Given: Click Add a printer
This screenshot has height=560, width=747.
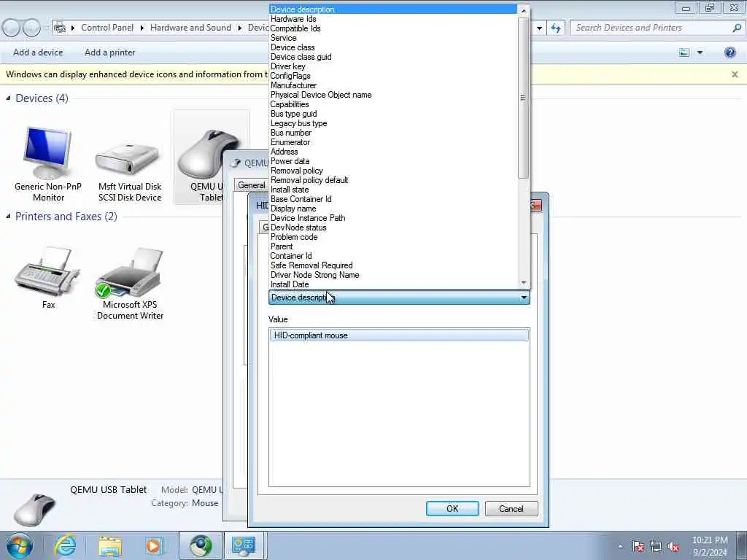Looking at the screenshot, I should coord(109,52).
